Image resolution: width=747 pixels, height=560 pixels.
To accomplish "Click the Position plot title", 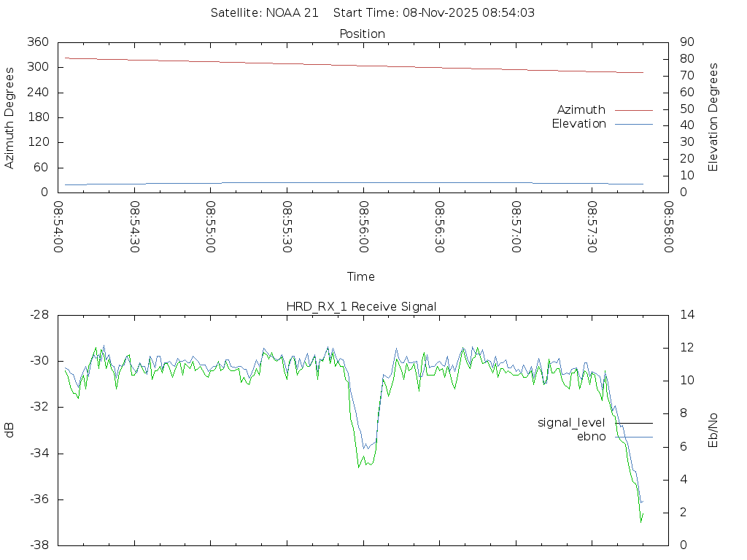I will 363,34.
